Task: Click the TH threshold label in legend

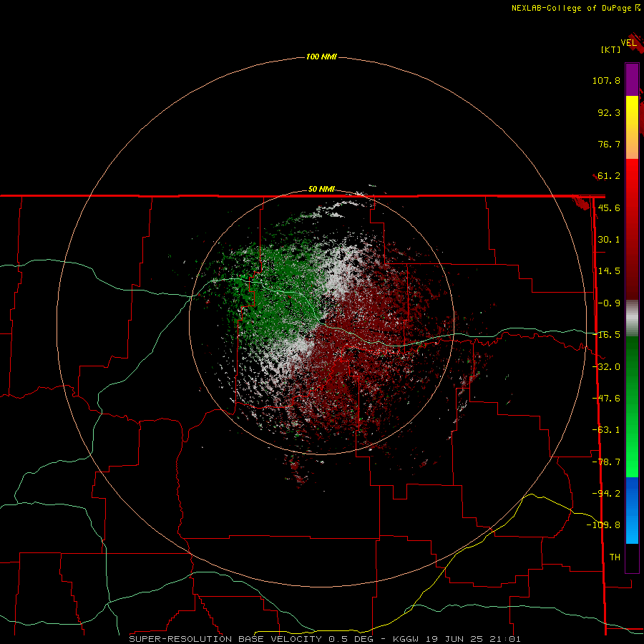Action: coord(615,557)
